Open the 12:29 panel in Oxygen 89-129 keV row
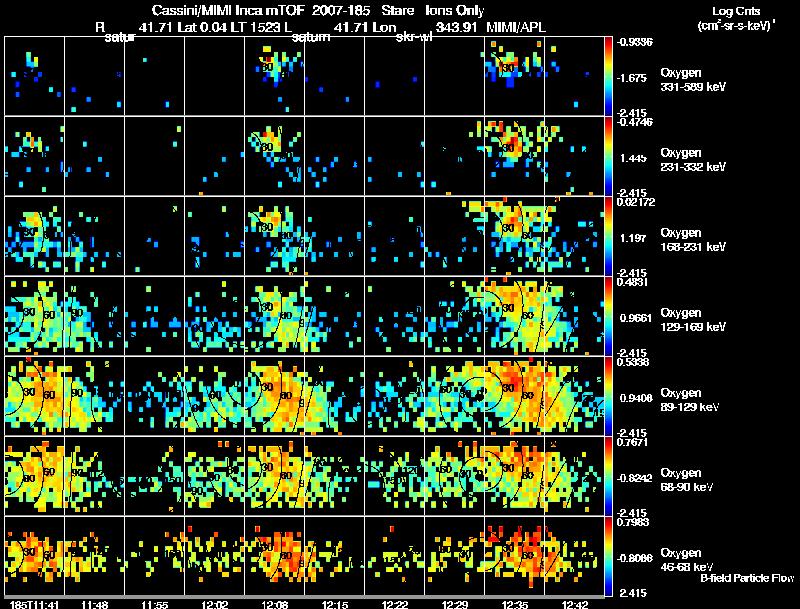Screen dimensions: 800x609 pyautogui.click(x=455, y=396)
